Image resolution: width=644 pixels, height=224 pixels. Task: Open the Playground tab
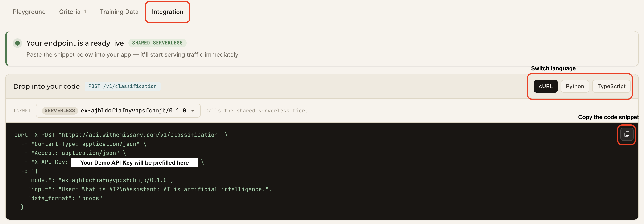[29, 12]
